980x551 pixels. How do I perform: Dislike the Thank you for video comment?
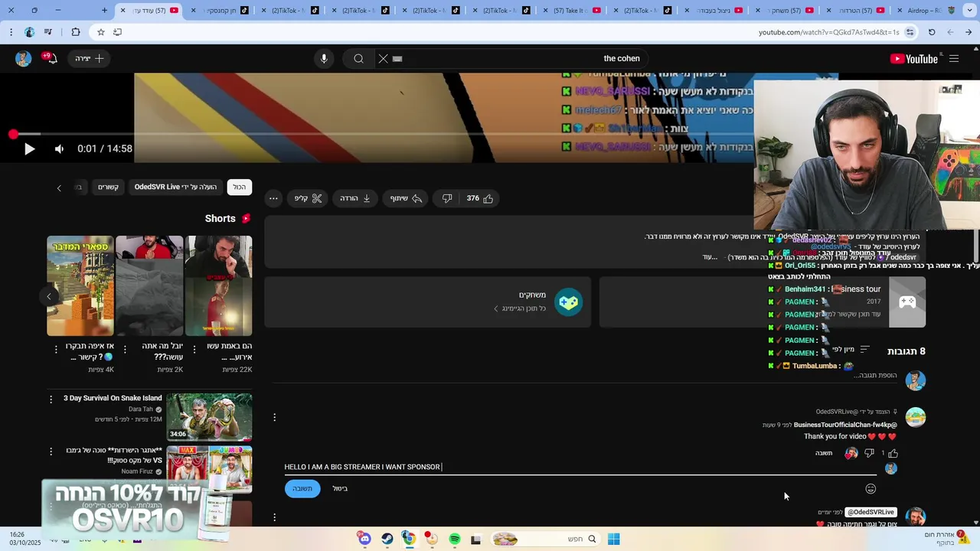(x=869, y=453)
